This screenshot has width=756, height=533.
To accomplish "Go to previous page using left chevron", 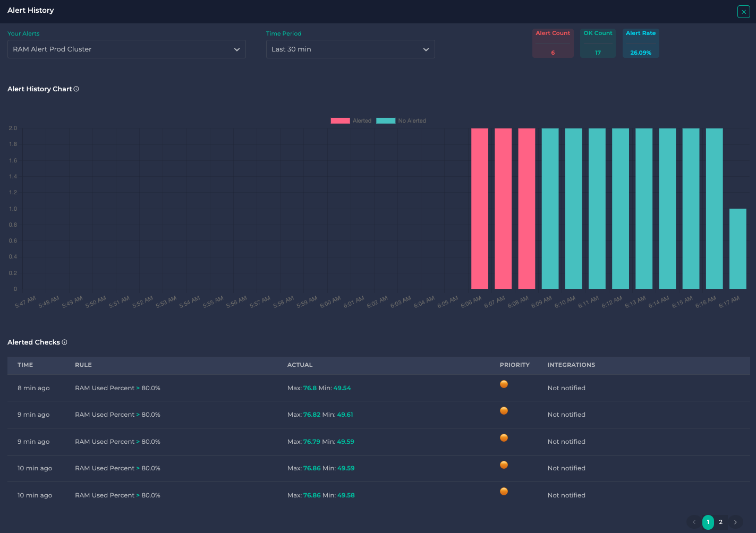I will (x=694, y=522).
